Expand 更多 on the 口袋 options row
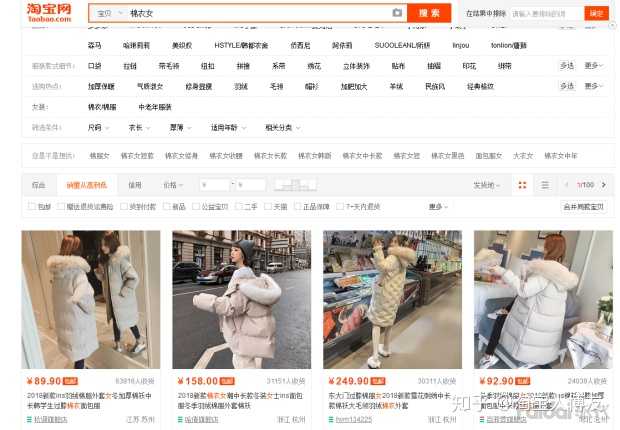The width and height of the screenshot is (620, 430). coord(594,66)
